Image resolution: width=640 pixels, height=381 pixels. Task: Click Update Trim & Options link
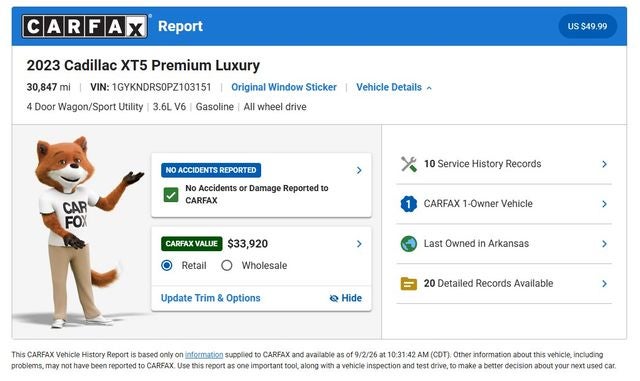pos(210,298)
